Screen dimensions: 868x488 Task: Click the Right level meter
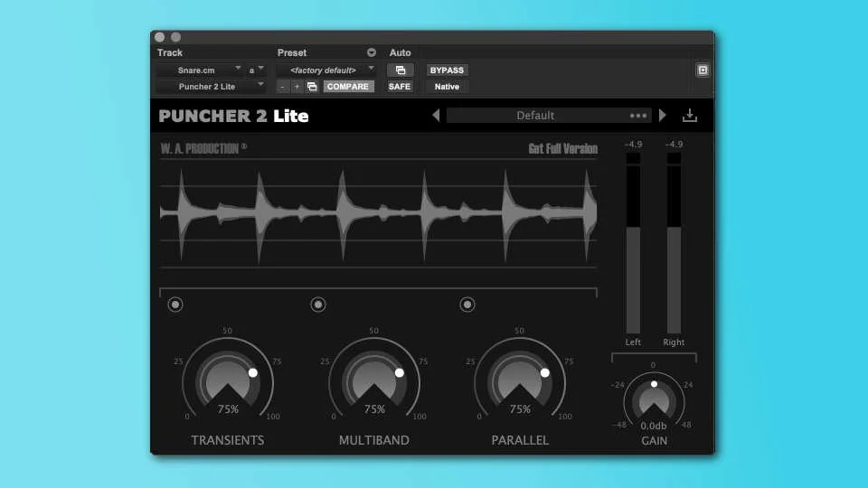point(674,243)
